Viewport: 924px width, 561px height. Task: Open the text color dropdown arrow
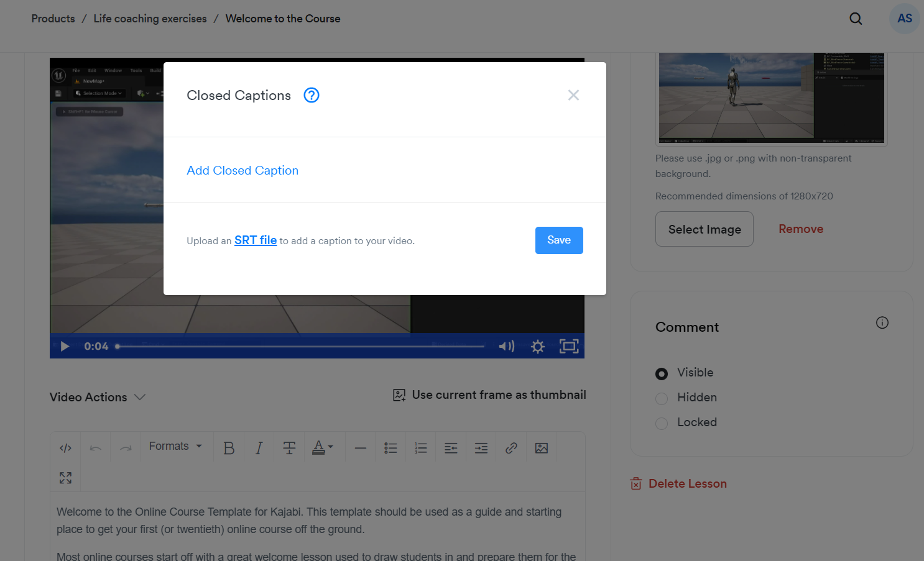click(x=331, y=447)
